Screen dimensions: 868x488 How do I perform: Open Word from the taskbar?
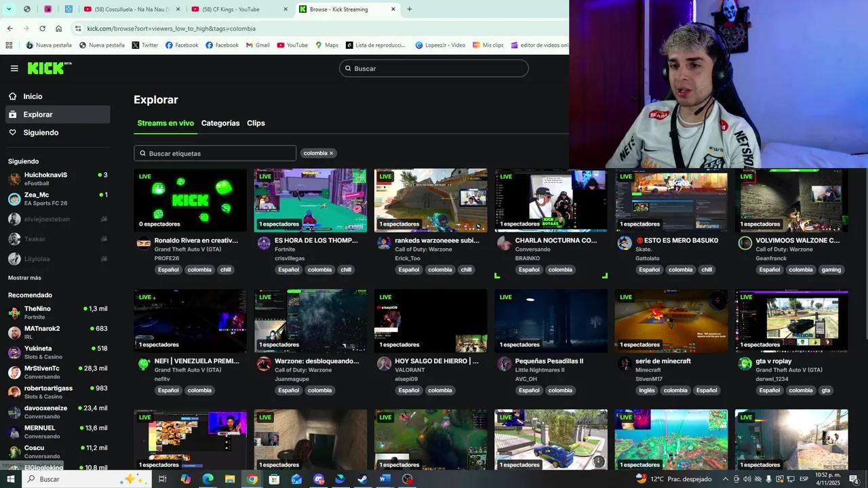385,479
